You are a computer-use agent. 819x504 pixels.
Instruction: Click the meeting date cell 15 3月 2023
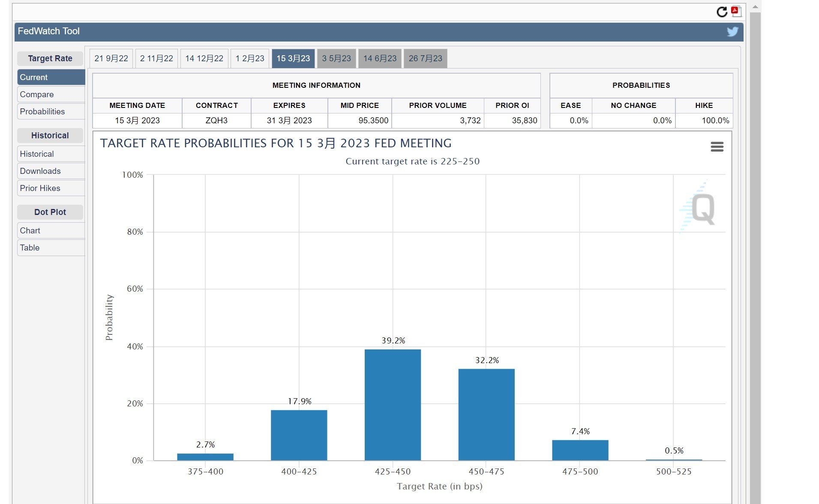(x=137, y=121)
